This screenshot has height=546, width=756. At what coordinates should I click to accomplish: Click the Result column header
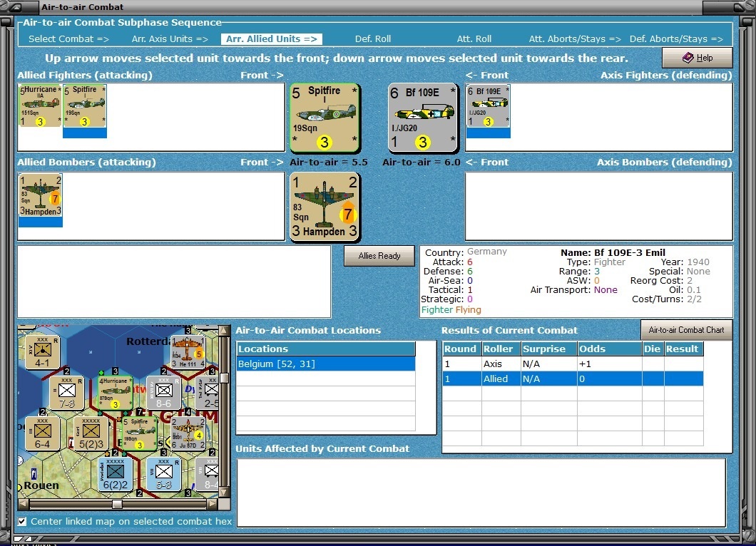(683, 349)
